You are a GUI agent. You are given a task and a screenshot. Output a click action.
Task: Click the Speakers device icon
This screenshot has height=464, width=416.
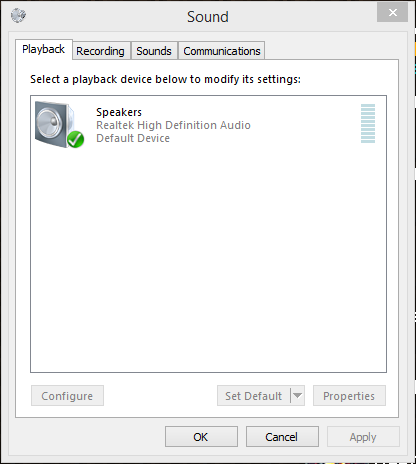(59, 125)
